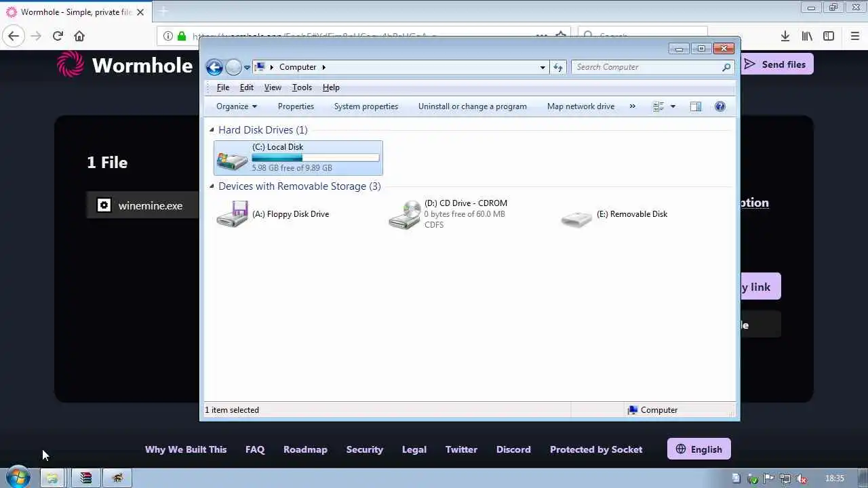Refresh the Computer window

(x=558, y=67)
